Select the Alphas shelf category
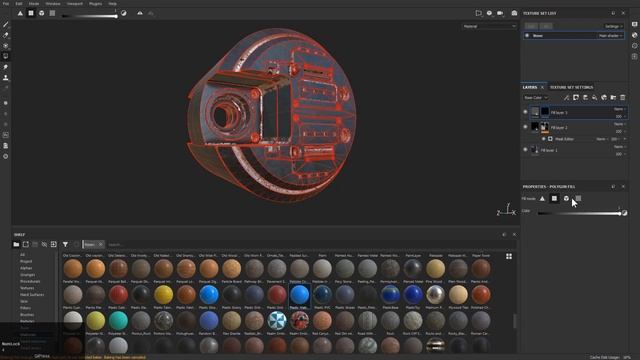This screenshot has width=640, height=360. coord(26,268)
